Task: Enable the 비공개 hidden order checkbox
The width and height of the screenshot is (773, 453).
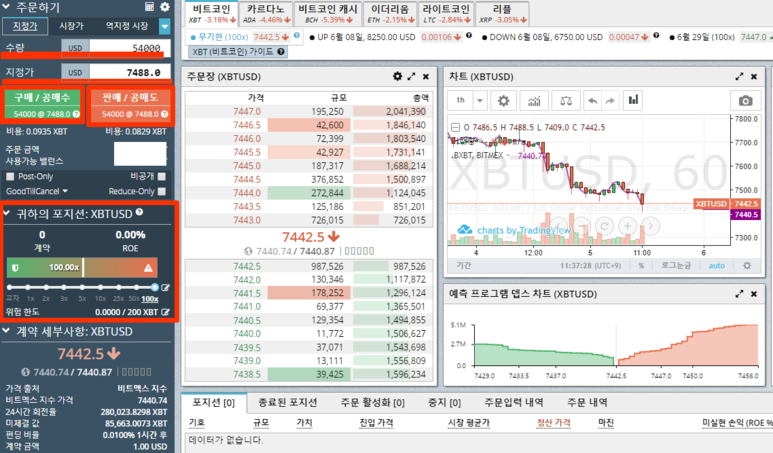Action: (162, 176)
